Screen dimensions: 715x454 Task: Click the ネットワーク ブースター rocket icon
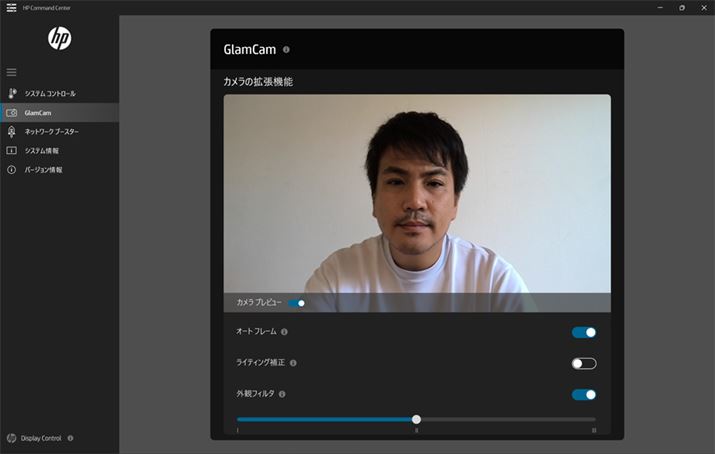click(12, 131)
